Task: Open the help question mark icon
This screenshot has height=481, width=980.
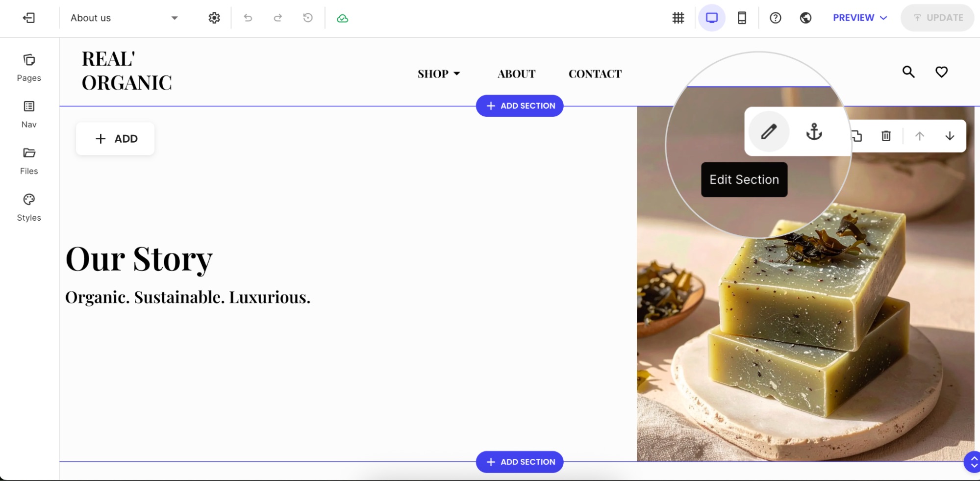Action: [776, 18]
